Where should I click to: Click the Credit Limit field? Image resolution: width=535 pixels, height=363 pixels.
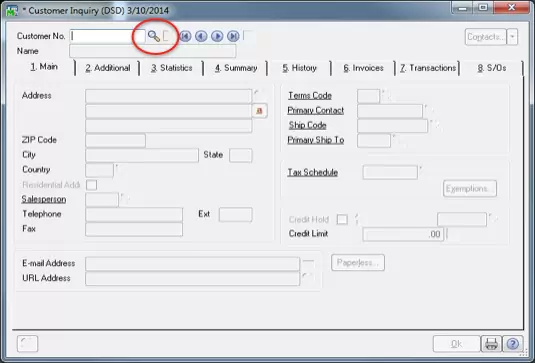[x=403, y=235]
